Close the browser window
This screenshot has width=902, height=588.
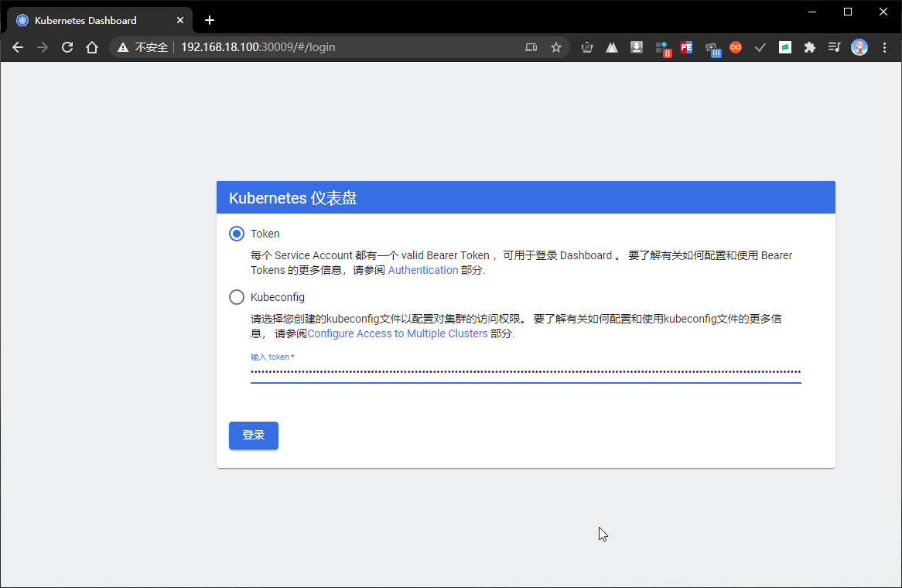click(x=883, y=12)
